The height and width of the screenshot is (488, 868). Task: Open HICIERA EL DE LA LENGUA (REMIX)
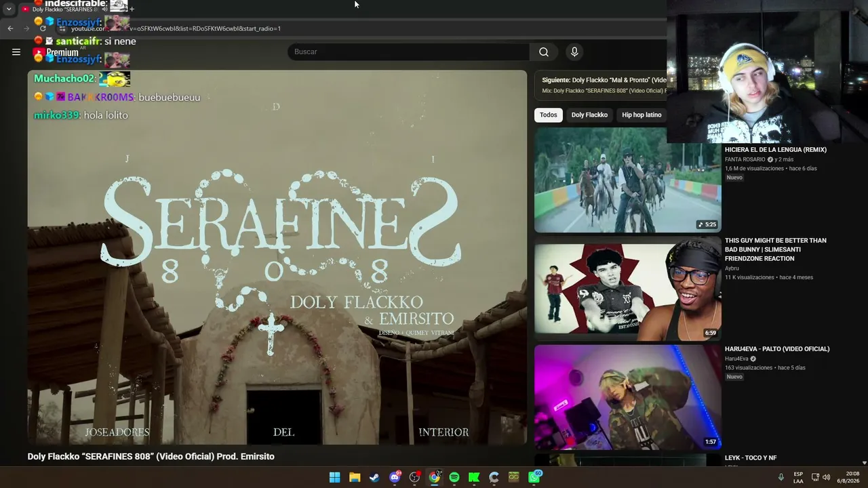tap(776, 150)
